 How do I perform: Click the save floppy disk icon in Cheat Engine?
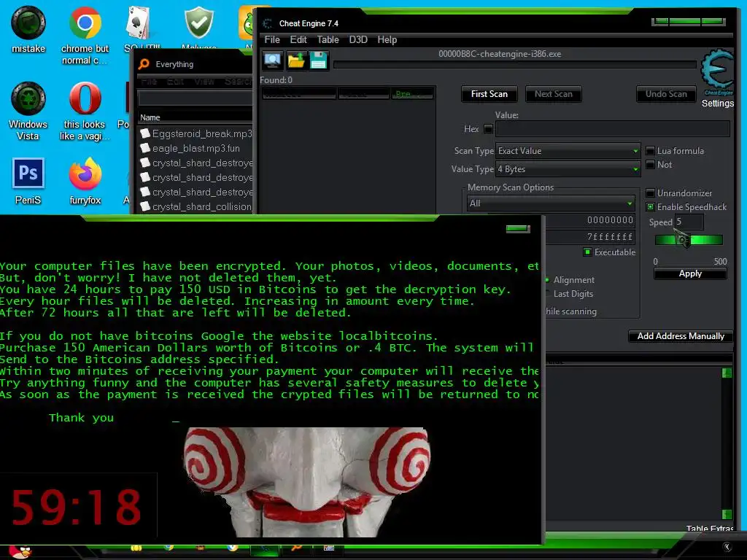click(318, 61)
